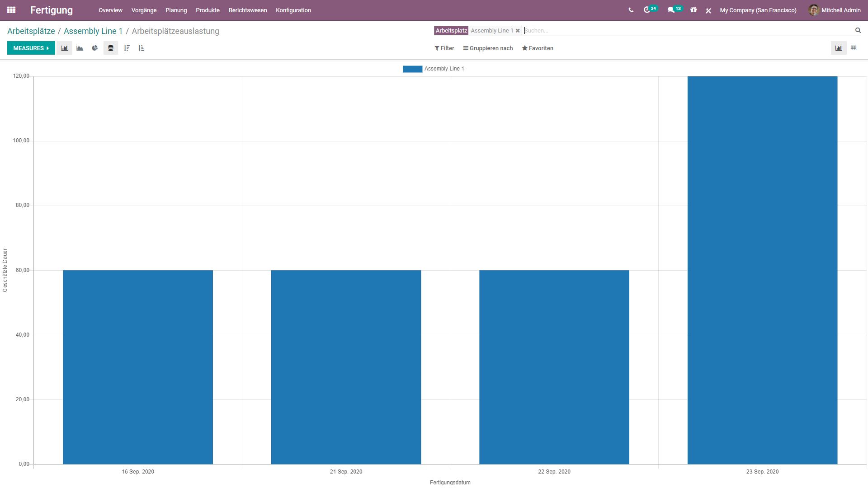Select bar chart mode icon
Viewport: 868px width, 488px height.
point(64,48)
